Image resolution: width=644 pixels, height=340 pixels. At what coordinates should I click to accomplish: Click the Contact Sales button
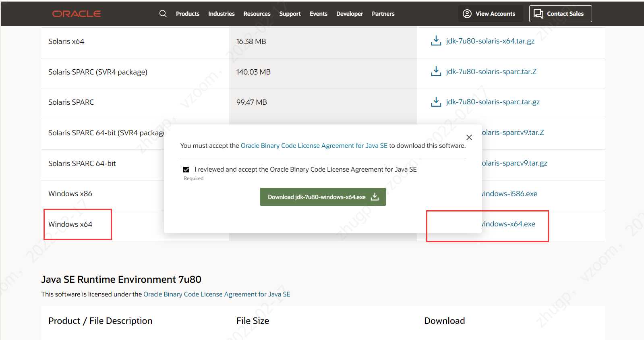point(560,14)
